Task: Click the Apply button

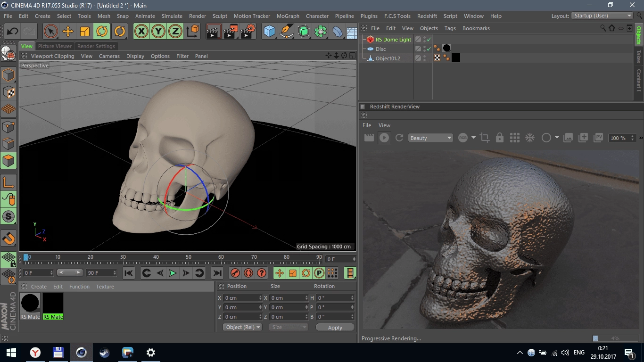Action: coord(335,328)
